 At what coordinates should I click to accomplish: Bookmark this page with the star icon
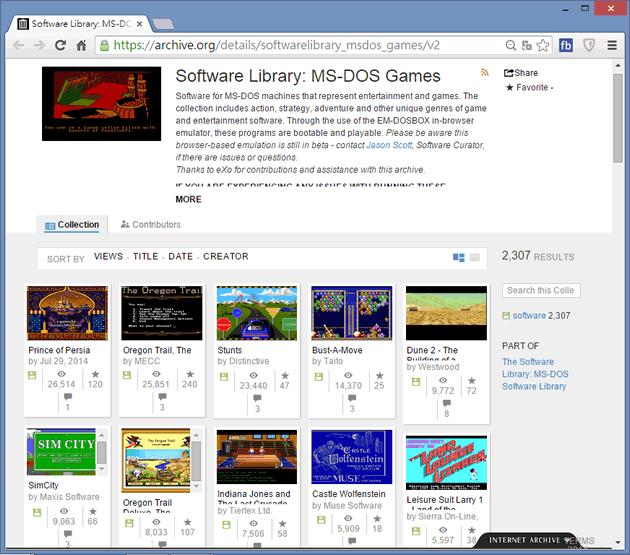point(543,45)
